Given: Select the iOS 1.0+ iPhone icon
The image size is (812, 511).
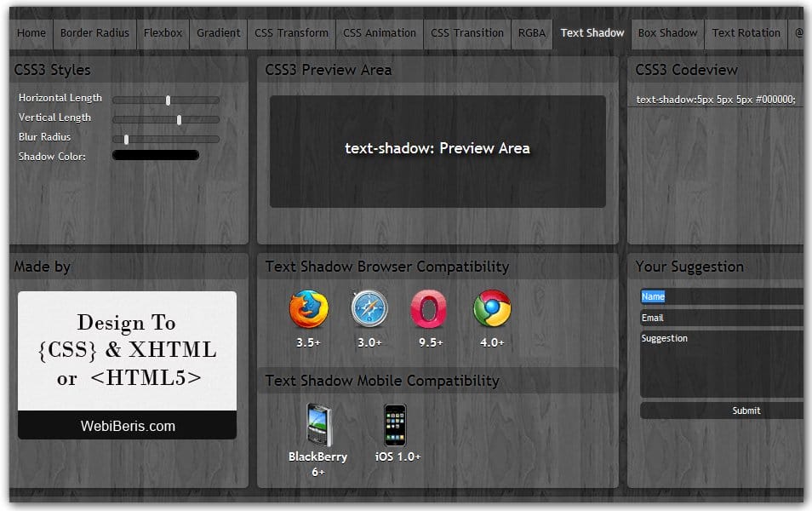Looking at the screenshot, I should point(397,424).
